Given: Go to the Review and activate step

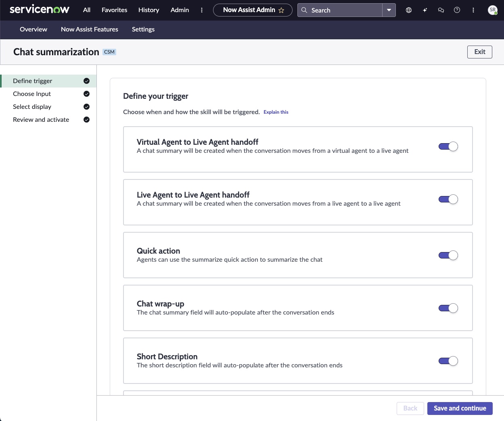Looking at the screenshot, I should pos(48,120).
